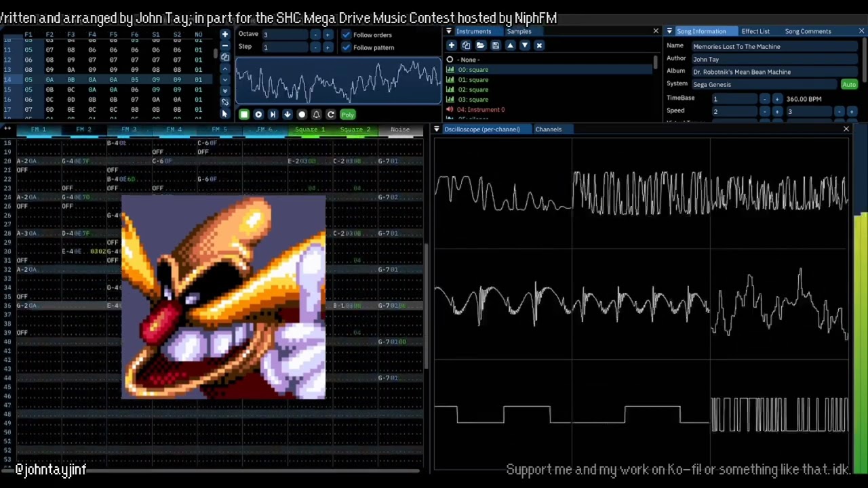Increase the TimeBase value
The height and width of the screenshot is (488, 868).
click(777, 99)
